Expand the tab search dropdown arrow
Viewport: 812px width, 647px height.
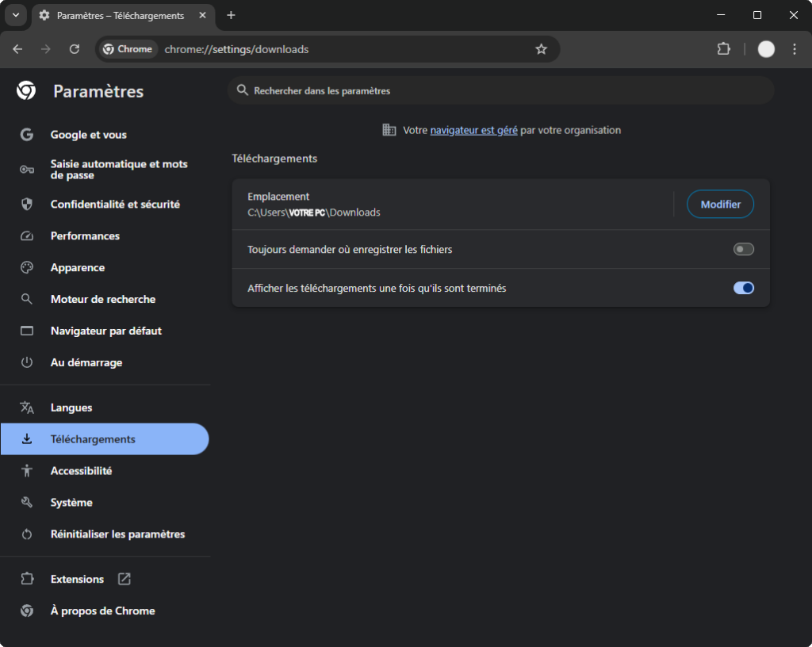(x=16, y=15)
